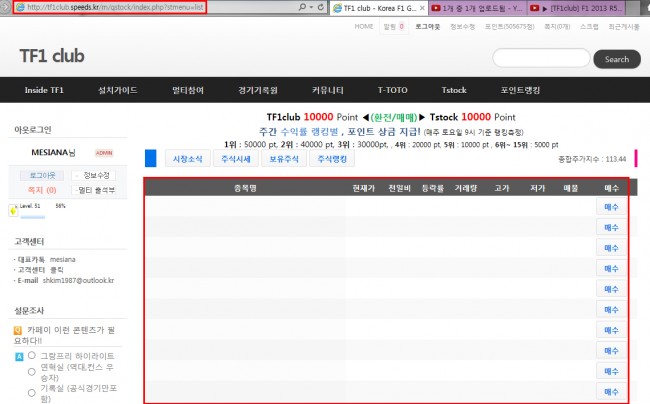
Task: Click the 종목명 column header
Action: click(x=245, y=188)
